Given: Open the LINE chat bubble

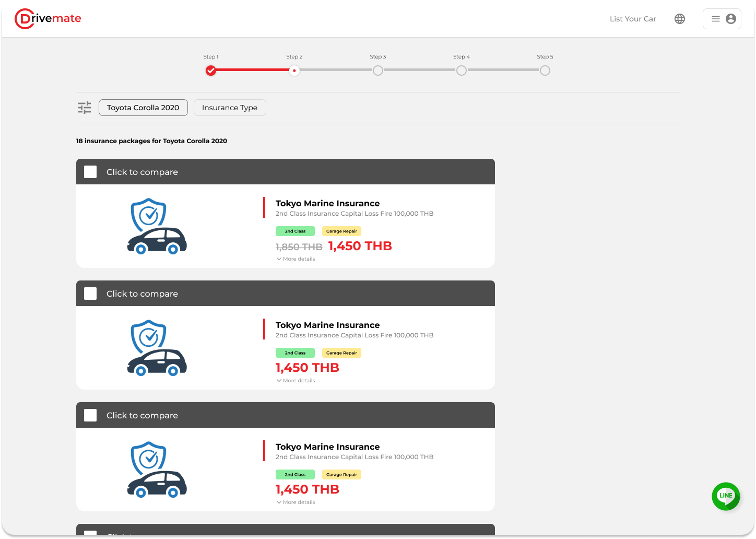Looking at the screenshot, I should 726,496.
